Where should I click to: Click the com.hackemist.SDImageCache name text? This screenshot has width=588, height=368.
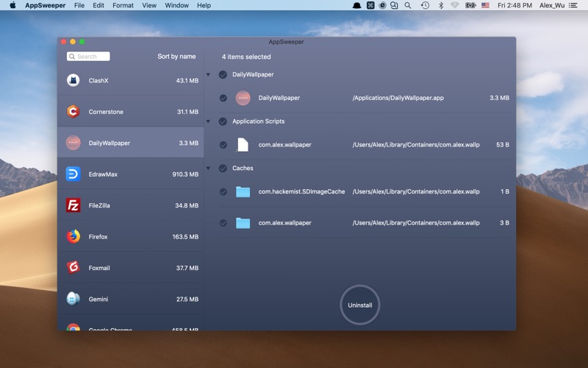point(301,191)
